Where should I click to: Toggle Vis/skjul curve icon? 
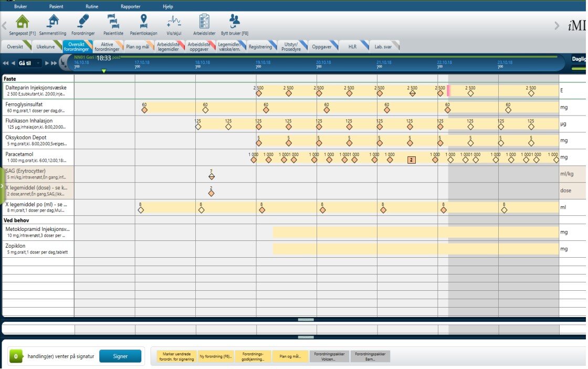click(174, 22)
